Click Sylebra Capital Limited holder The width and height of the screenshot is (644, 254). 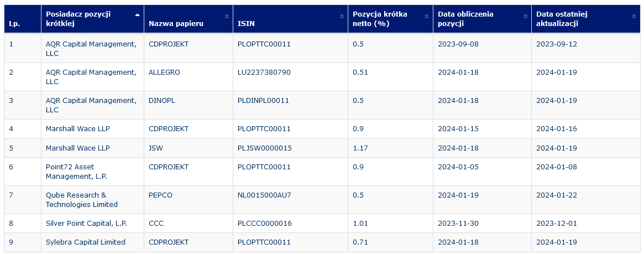(86, 242)
